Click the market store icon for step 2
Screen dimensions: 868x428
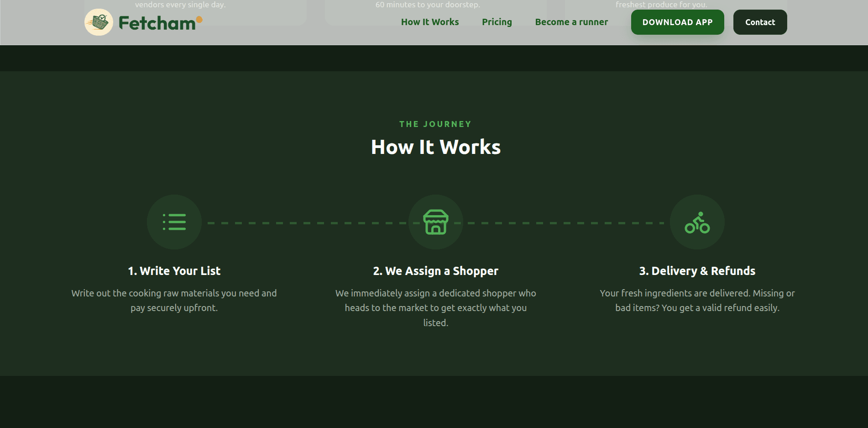[436, 222]
